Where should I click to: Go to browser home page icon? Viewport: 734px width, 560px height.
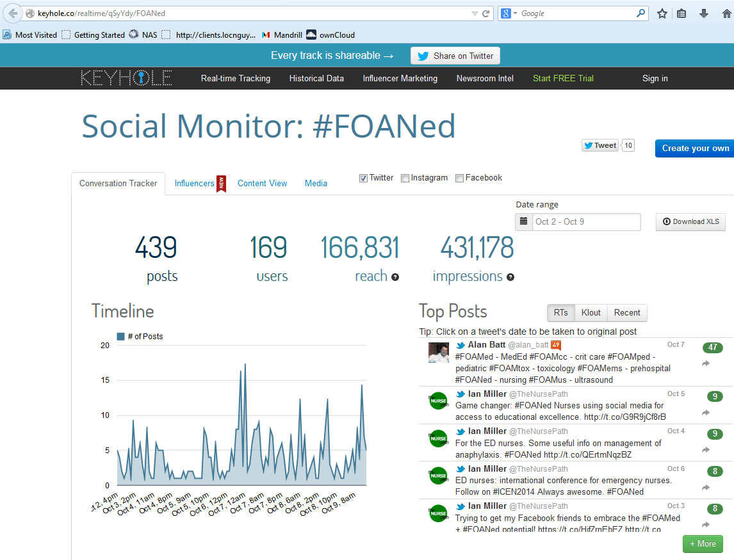tap(726, 13)
